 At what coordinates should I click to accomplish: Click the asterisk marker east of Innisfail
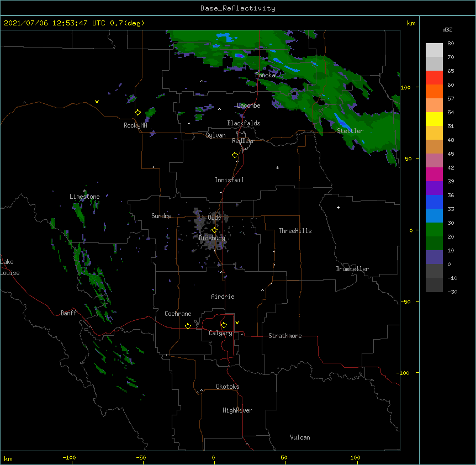click(x=277, y=168)
